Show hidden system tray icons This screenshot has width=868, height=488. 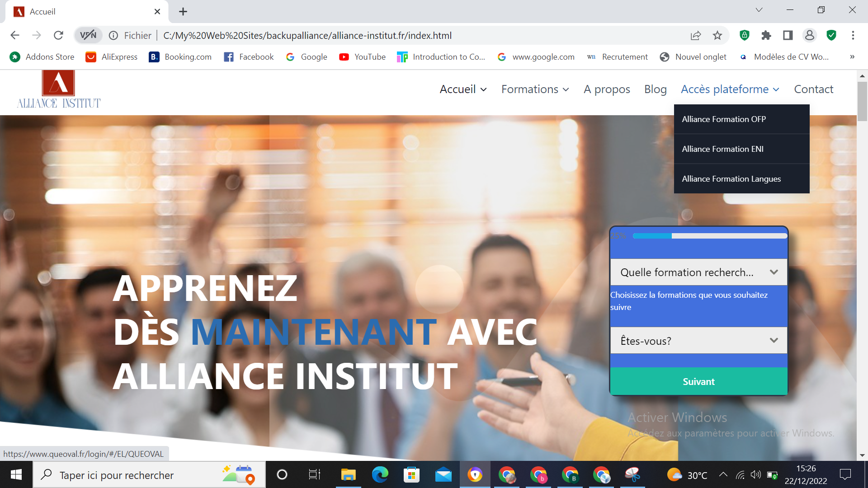[723, 474]
